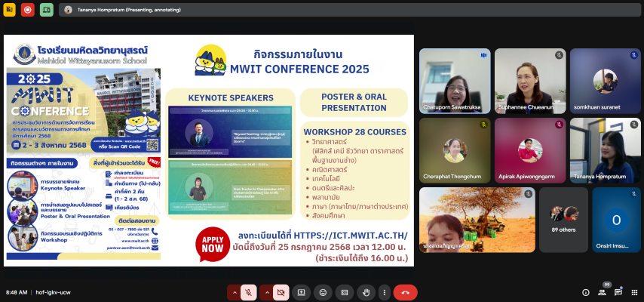644x302 pixels.
Task: Click the muted mic icon on desert tile
Action: coord(528,194)
